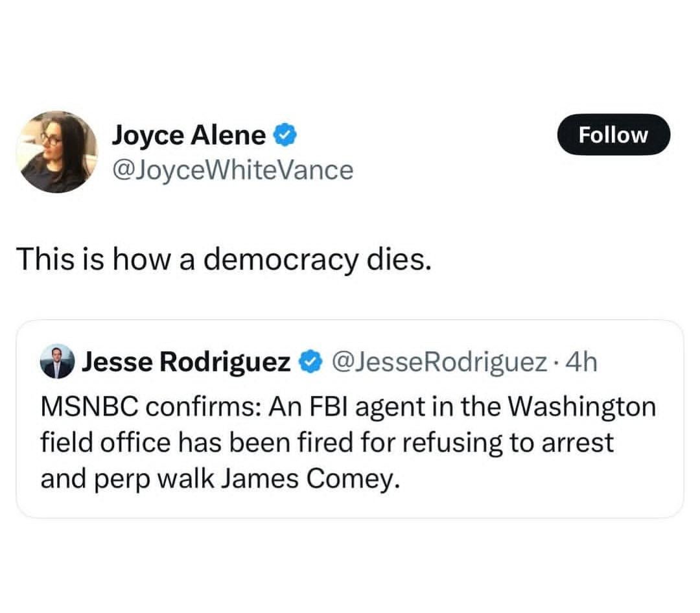The height and width of the screenshot is (613, 700).
Task: Click Jesse Rodriguez's small avatar
Action: point(58,362)
